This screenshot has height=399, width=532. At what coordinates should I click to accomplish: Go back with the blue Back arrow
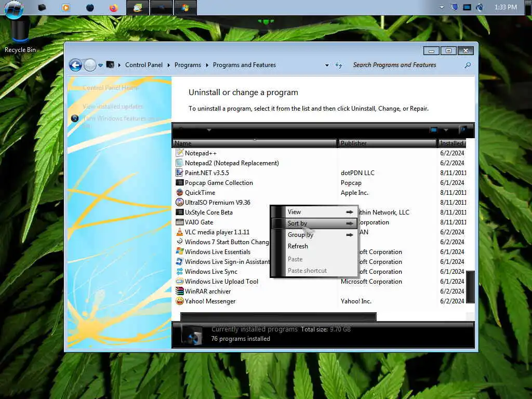tap(75, 65)
